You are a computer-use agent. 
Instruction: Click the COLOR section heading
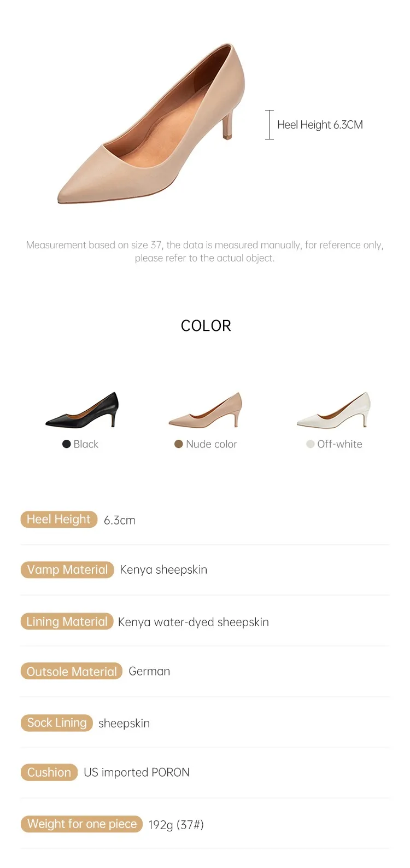coord(206,326)
